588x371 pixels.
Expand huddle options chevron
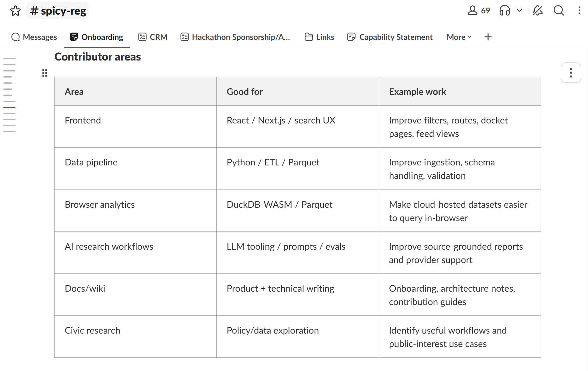coord(519,10)
